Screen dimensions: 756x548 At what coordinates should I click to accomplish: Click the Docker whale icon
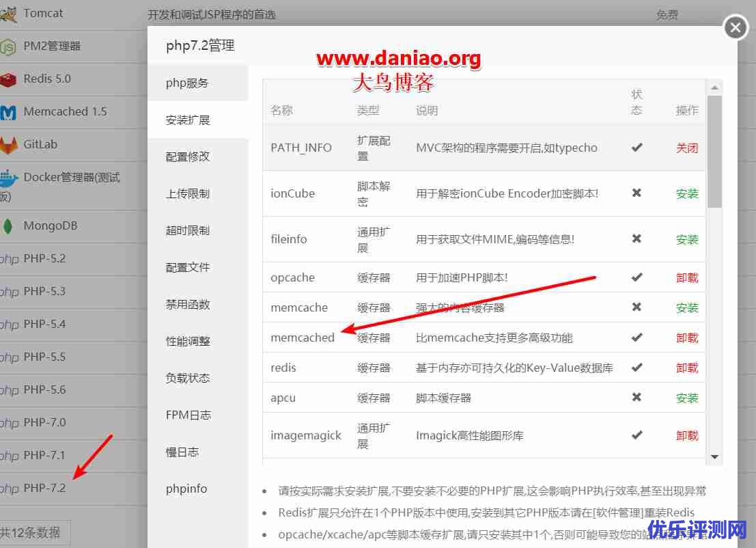(x=9, y=178)
